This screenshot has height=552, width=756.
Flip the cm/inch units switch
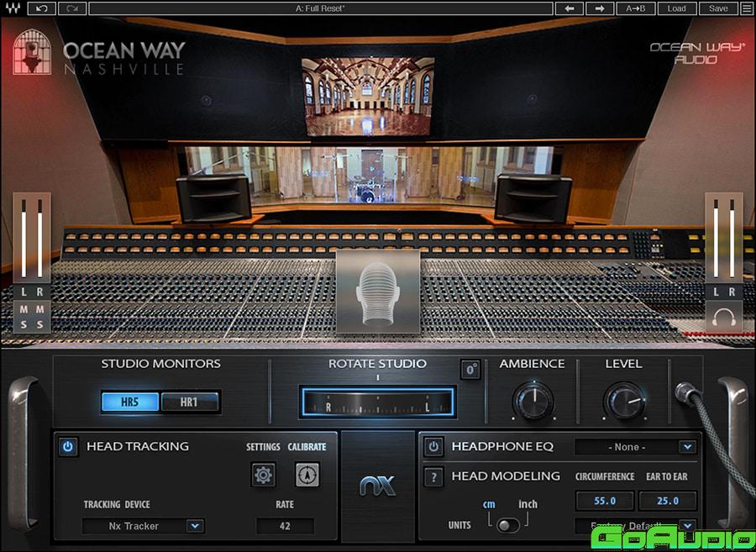(508, 525)
